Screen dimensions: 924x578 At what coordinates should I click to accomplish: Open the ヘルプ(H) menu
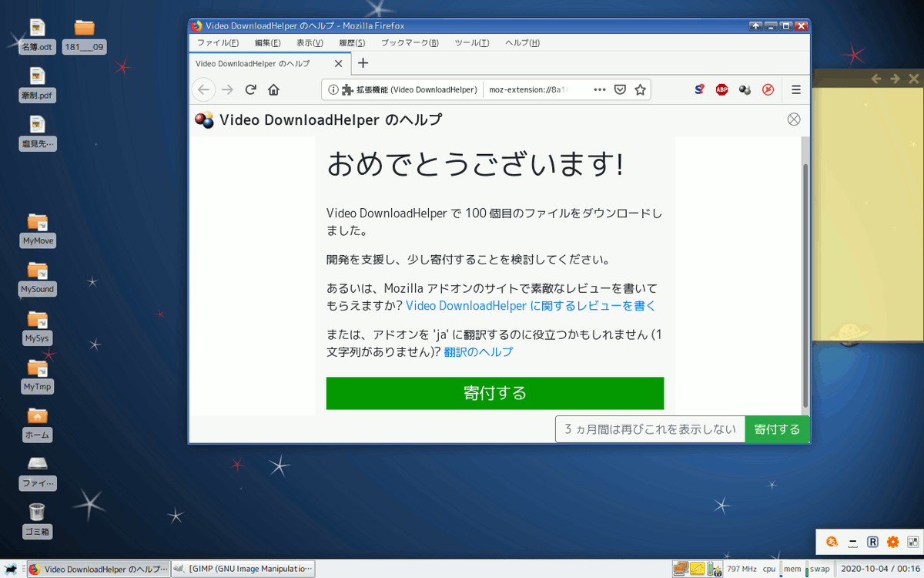coord(522,42)
